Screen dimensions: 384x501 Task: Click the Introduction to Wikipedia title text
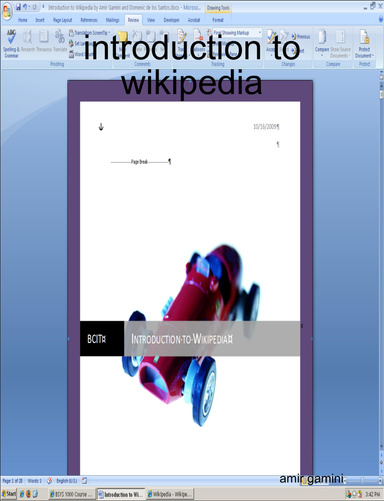click(182, 339)
